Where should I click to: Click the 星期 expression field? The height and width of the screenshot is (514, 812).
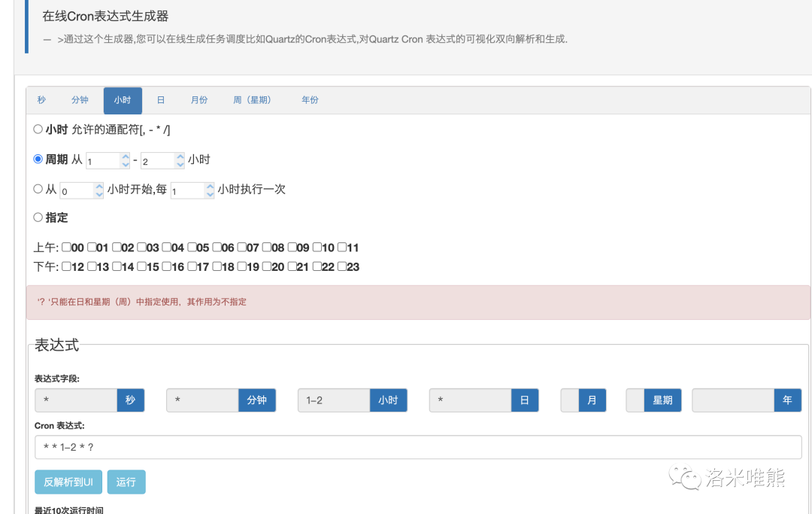pyautogui.click(x=635, y=400)
